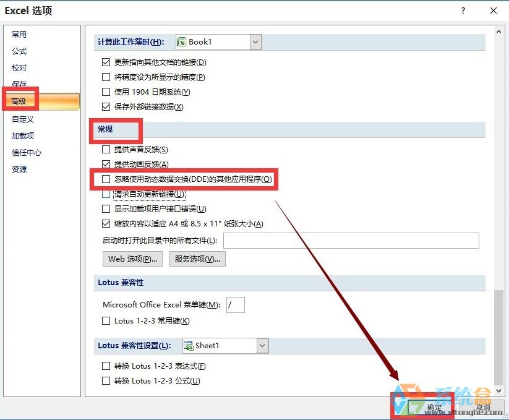Switch to the 常用 category
Viewport: 509px width, 420px height.
point(19,34)
